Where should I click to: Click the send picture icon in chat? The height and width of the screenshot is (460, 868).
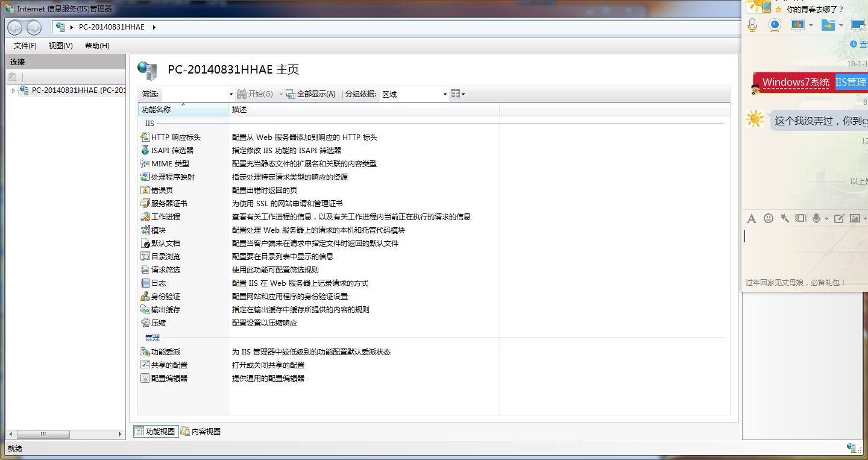(855, 218)
